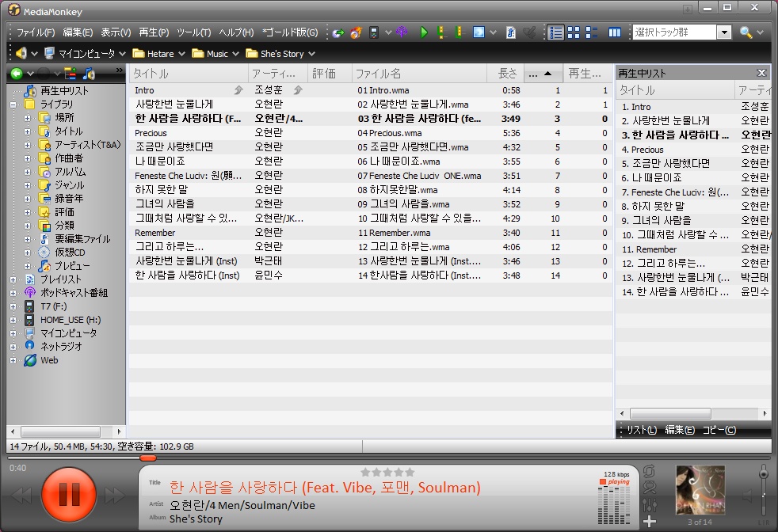This screenshot has width=778, height=532.
Task: Open the 表示(V) menu
Action: click(116, 32)
